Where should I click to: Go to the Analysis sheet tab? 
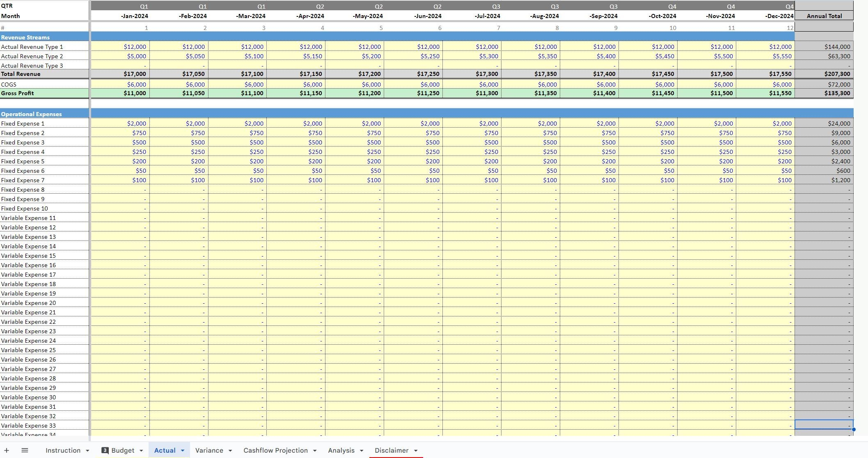pyautogui.click(x=341, y=451)
